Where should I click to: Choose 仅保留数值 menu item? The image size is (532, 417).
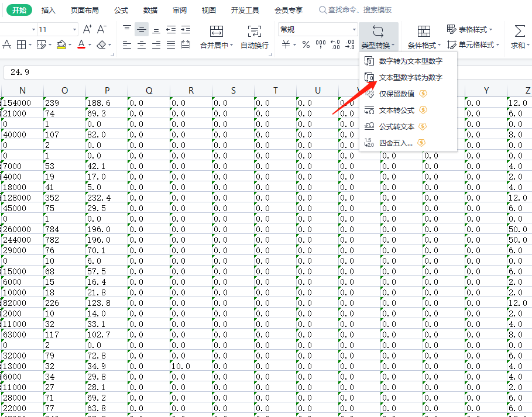(x=408, y=94)
